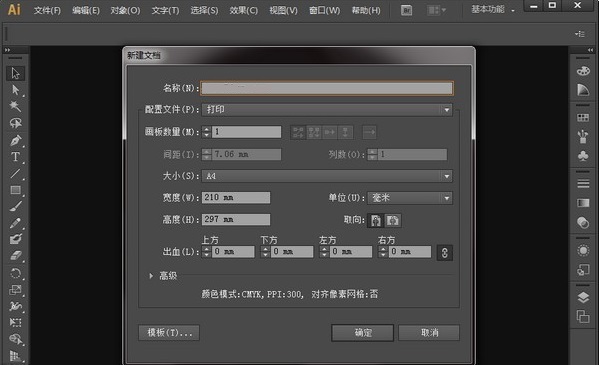Open the 编辑(E) menu

86,10
